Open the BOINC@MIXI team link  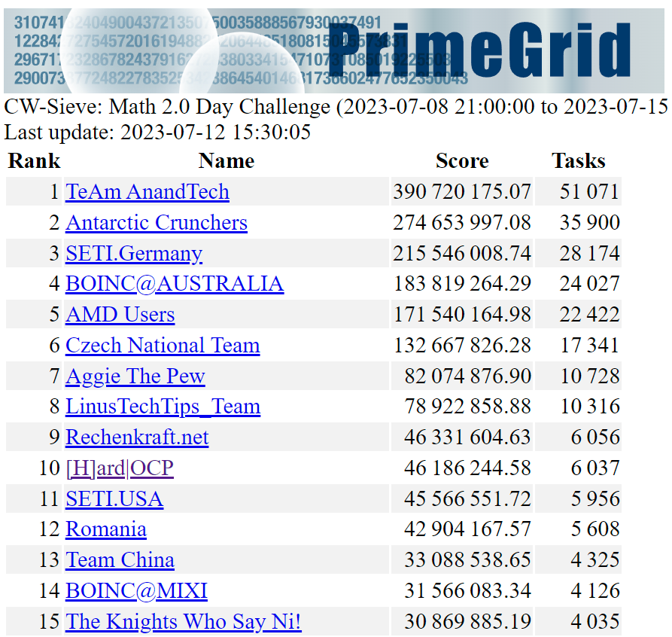(136, 590)
